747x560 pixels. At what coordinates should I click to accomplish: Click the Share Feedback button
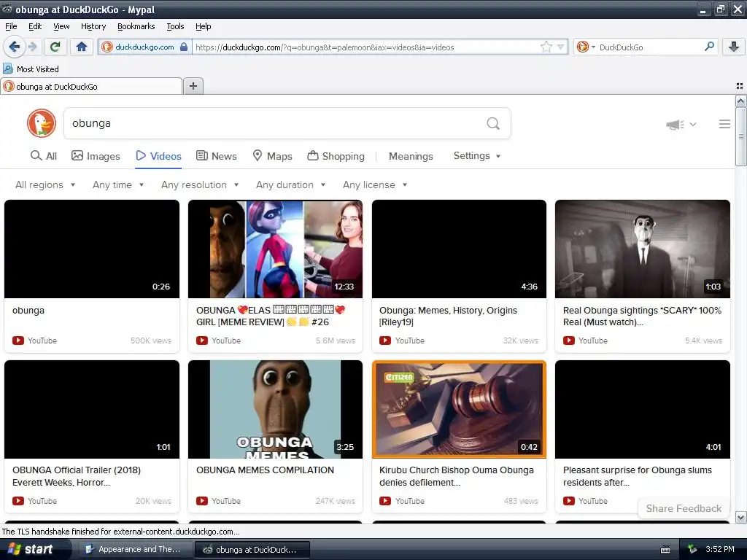point(684,508)
